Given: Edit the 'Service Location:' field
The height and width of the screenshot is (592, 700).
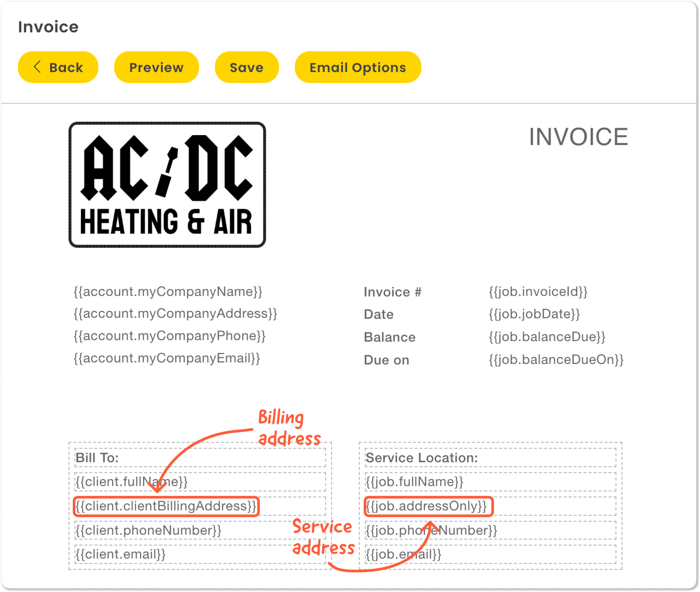Looking at the screenshot, I should click(490, 457).
